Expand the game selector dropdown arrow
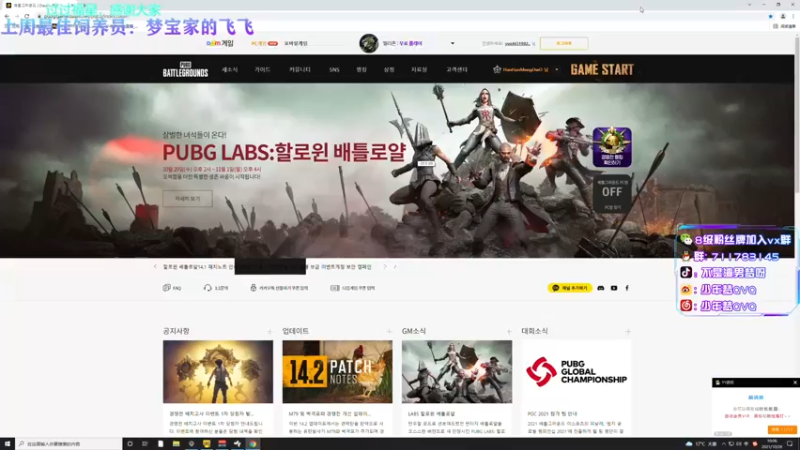The height and width of the screenshot is (450, 800). coord(453,43)
